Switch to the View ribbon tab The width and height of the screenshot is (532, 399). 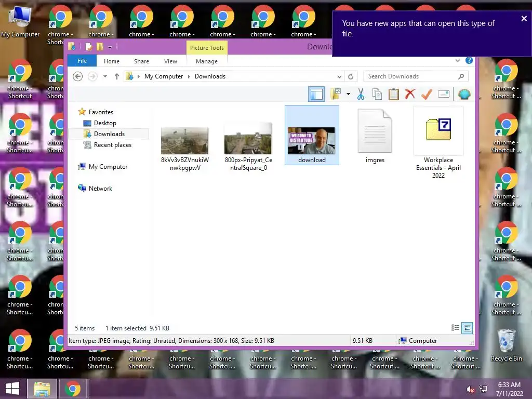pyautogui.click(x=170, y=61)
